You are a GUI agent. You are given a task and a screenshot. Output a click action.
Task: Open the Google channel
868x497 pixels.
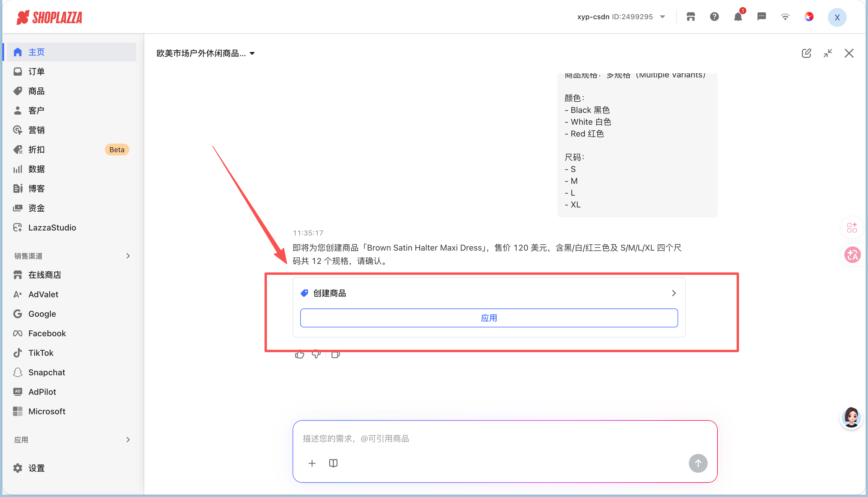pos(72,314)
